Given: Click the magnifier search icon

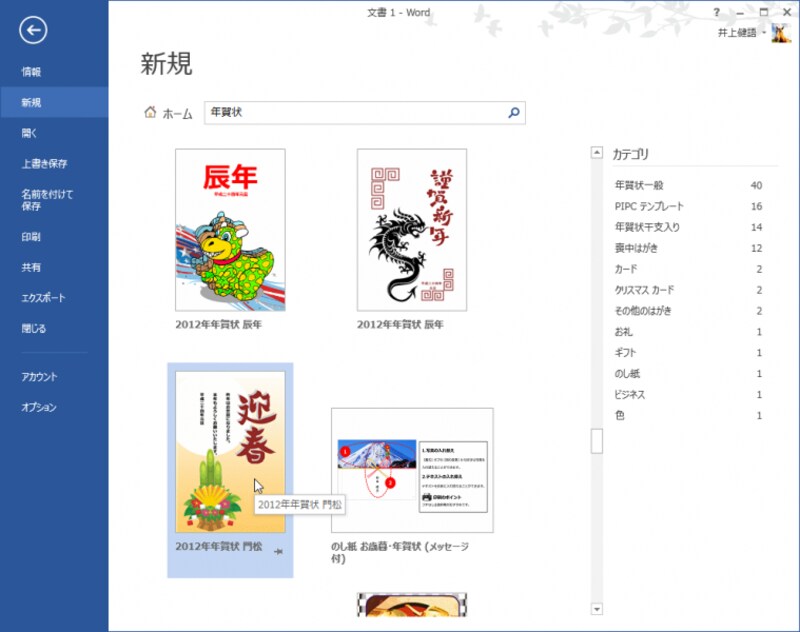Looking at the screenshot, I should click(514, 113).
